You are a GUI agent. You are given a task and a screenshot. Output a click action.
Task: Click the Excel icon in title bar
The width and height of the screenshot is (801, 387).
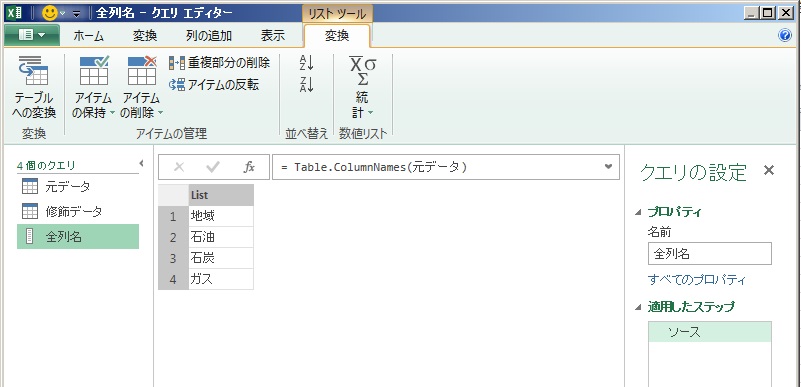[15, 13]
